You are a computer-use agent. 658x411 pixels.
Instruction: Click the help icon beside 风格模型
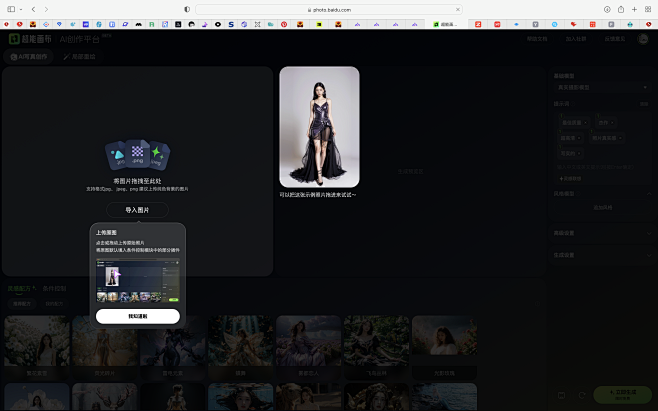pos(577,194)
